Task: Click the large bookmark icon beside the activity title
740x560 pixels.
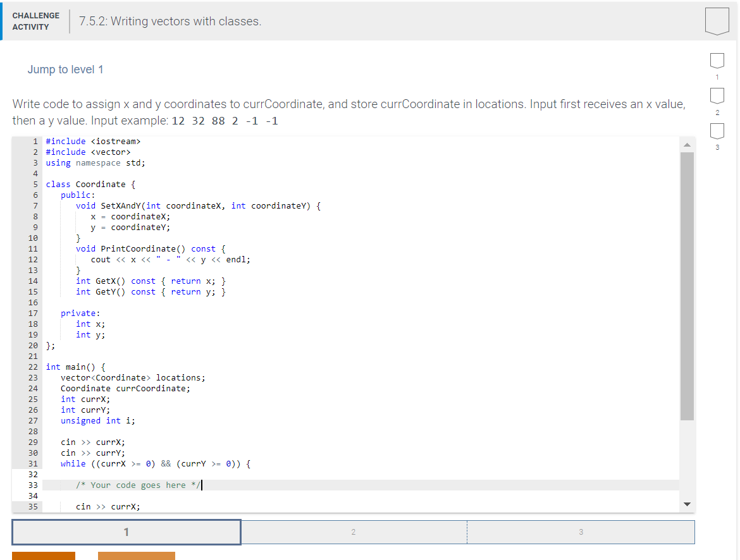Action: tap(717, 21)
